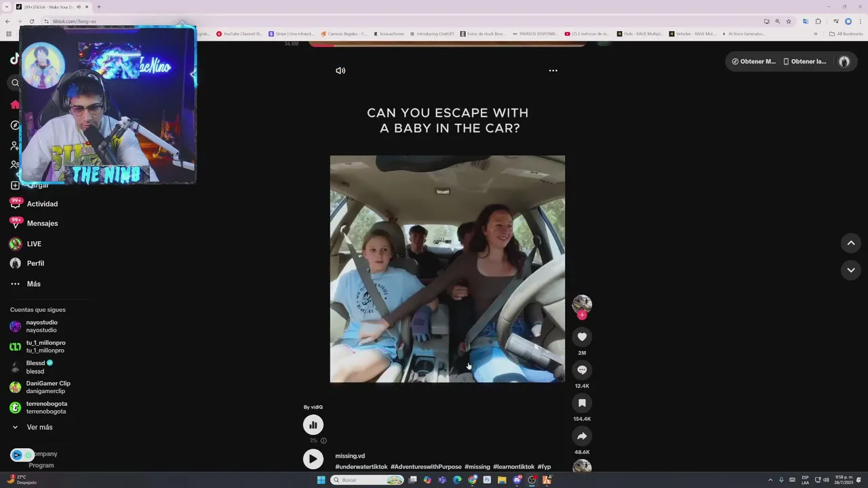868x488 pixels.
Task: Mute the TikTok video with speaker icon
Action: tap(340, 70)
